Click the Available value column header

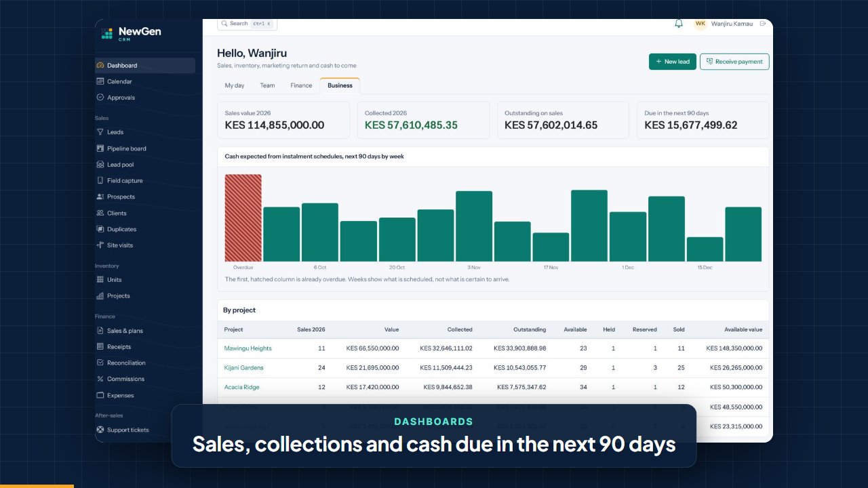coord(743,330)
